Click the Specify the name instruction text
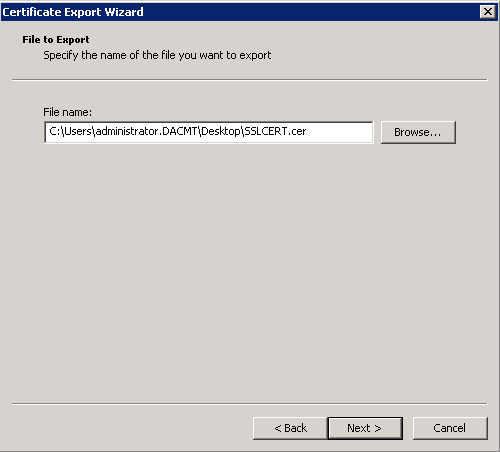This screenshot has height=452, width=500. (x=157, y=55)
